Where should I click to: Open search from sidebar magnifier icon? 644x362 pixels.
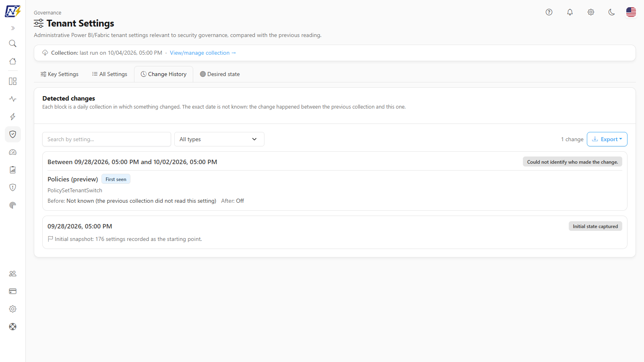coord(13,43)
